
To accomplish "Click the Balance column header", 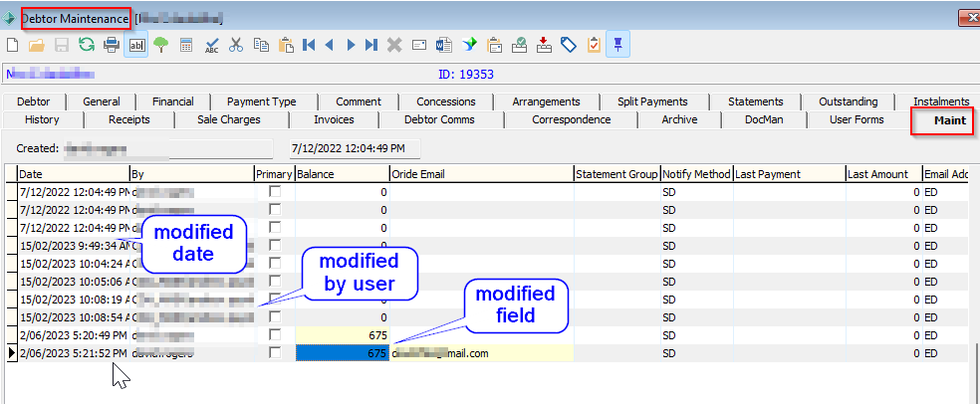I will (x=342, y=174).
